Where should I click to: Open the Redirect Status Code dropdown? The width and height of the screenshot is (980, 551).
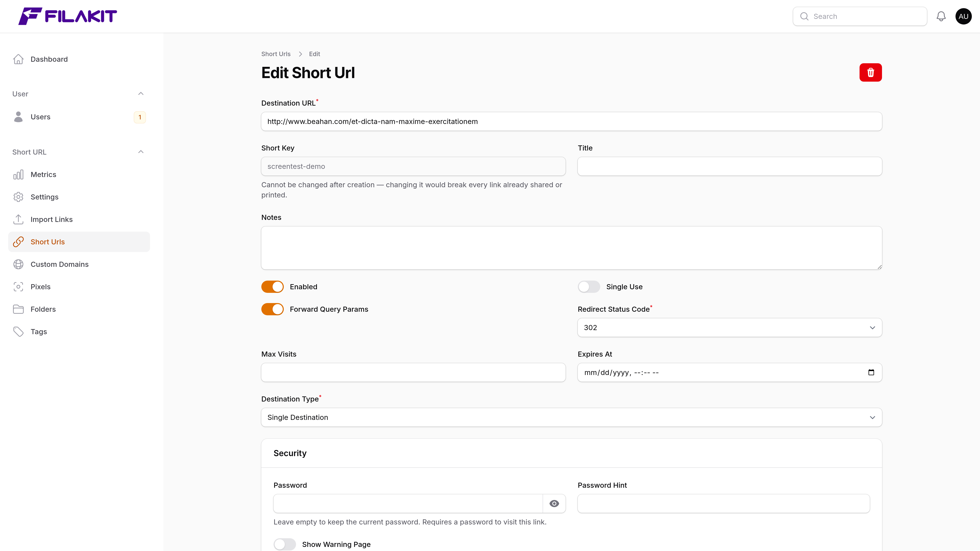pyautogui.click(x=730, y=327)
